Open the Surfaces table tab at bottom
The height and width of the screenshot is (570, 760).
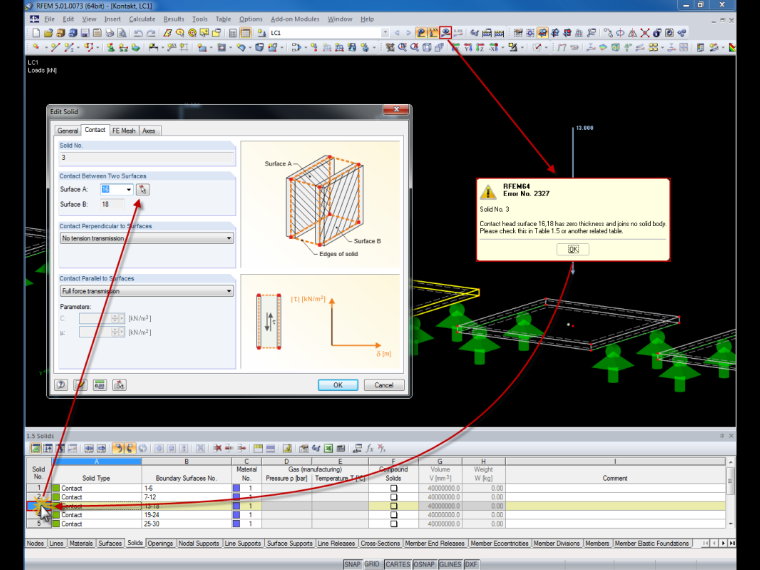pyautogui.click(x=110, y=543)
